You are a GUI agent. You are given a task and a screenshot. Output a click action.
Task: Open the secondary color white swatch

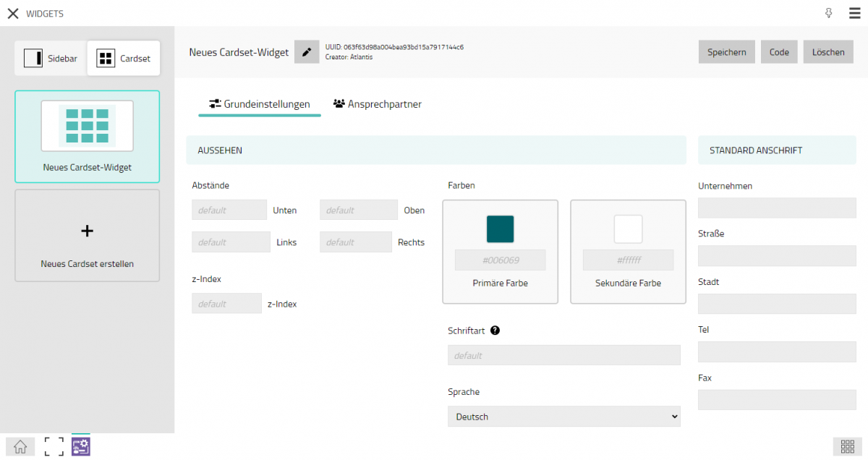point(629,229)
